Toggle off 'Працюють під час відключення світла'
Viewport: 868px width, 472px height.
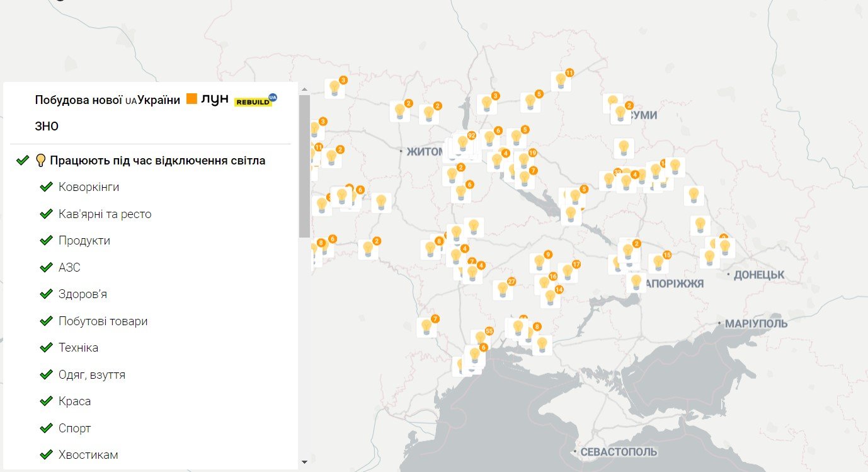(22, 160)
